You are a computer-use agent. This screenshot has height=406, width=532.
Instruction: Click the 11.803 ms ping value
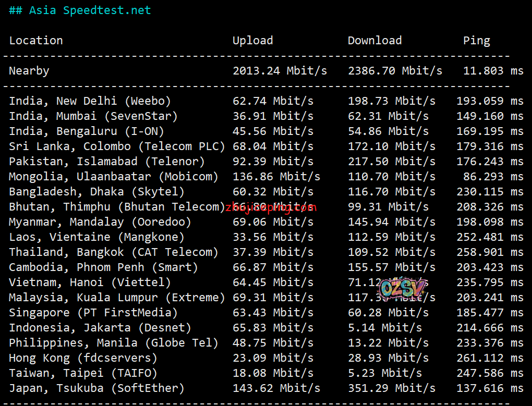[x=493, y=71]
